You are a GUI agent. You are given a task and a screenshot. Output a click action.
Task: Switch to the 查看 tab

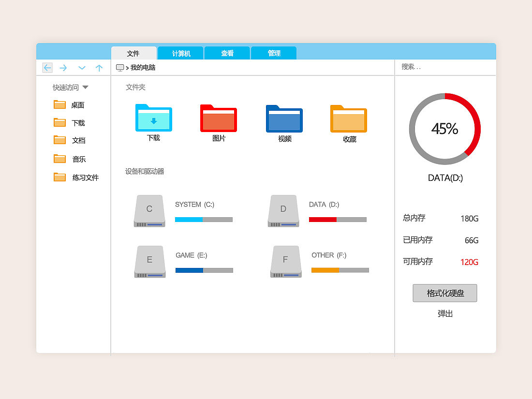(x=227, y=53)
